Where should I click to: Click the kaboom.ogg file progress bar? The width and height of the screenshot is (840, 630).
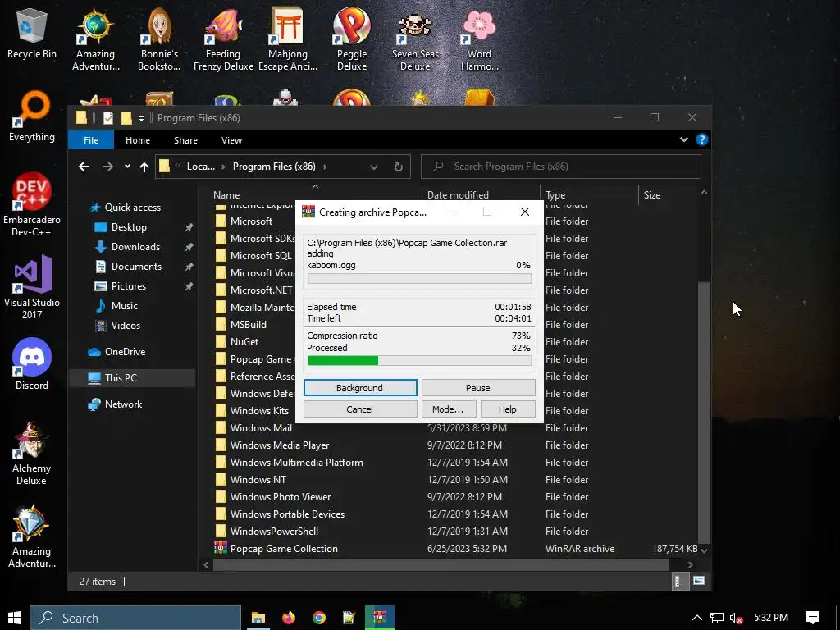(x=419, y=279)
